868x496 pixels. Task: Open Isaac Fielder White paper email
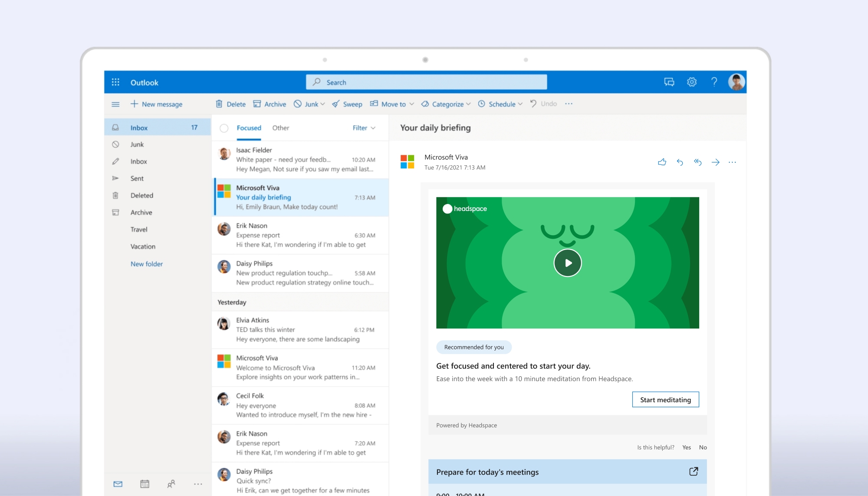(x=300, y=160)
